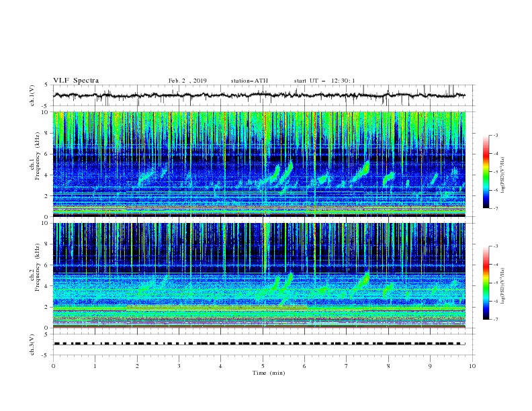Click the "Time (min)" axis label
The height and width of the screenshot is (411, 532).
click(269, 373)
